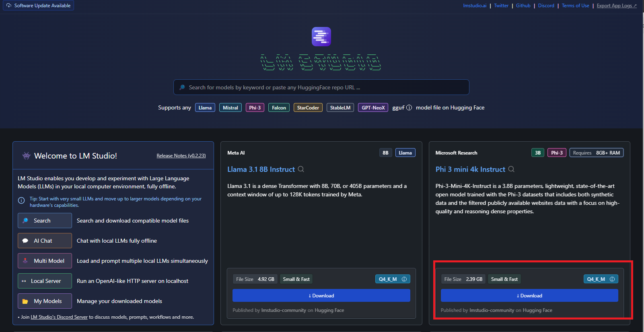
Task: Click the Welcome to LM Studio! heading
Action: point(76,156)
